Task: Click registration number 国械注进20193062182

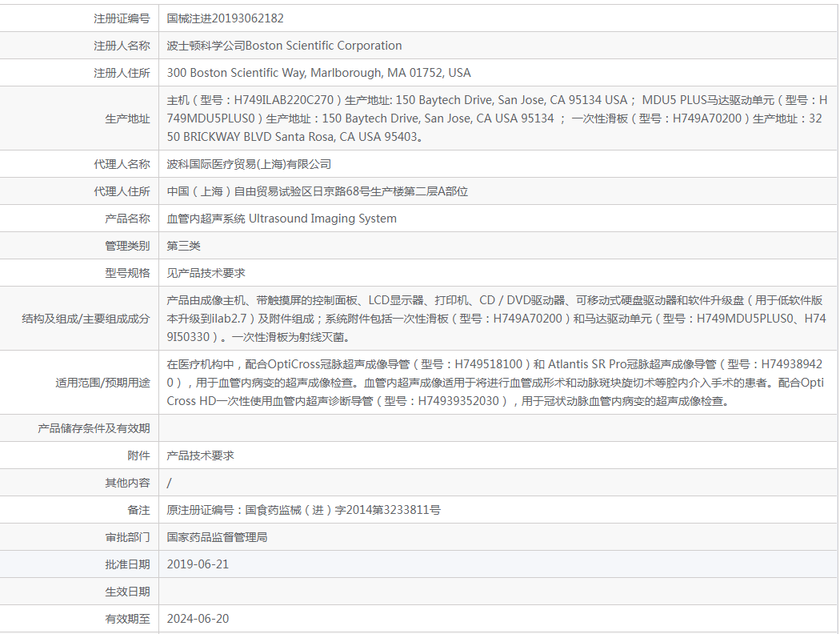Action: tap(225, 18)
